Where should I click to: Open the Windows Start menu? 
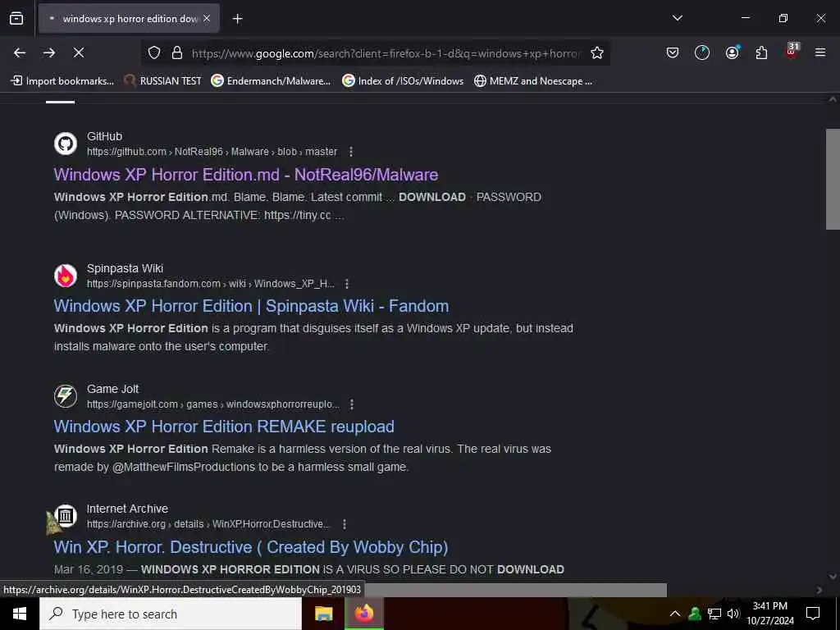pyautogui.click(x=20, y=614)
